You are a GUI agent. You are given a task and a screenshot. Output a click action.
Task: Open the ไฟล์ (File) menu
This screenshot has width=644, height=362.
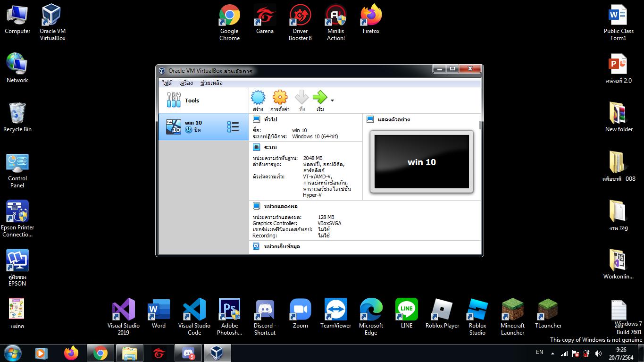[167, 83]
